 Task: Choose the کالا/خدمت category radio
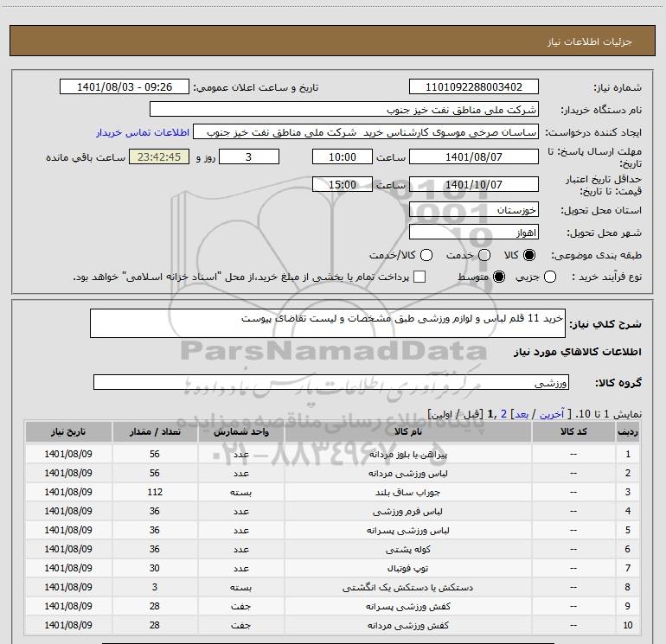[423, 256]
